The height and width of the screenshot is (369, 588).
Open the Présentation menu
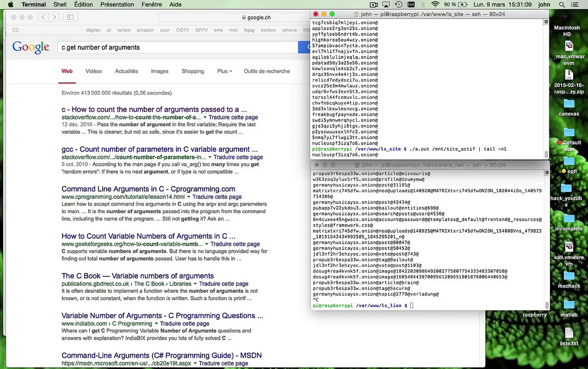click(x=117, y=5)
